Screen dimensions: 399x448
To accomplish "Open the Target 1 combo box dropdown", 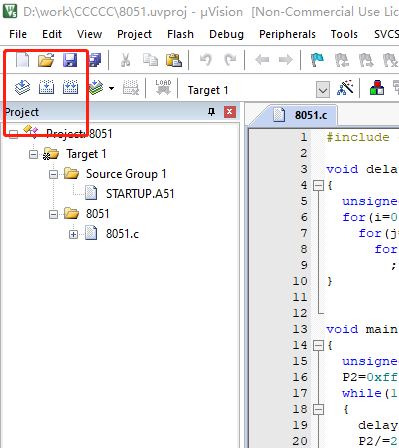I will click(323, 89).
